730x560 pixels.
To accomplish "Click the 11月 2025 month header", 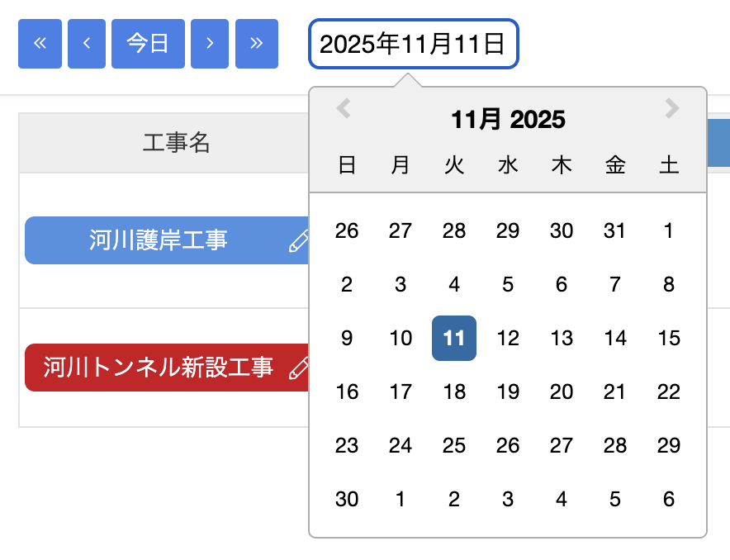I will click(x=508, y=120).
